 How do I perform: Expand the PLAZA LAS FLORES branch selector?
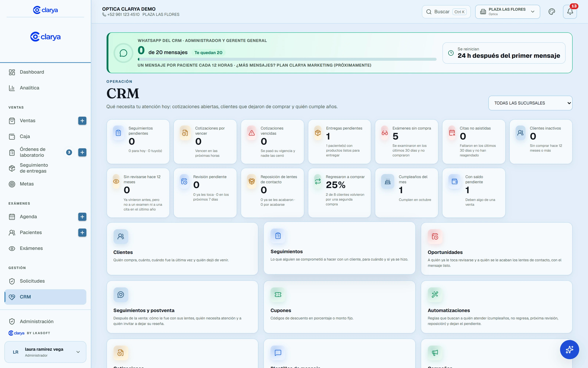507,12
